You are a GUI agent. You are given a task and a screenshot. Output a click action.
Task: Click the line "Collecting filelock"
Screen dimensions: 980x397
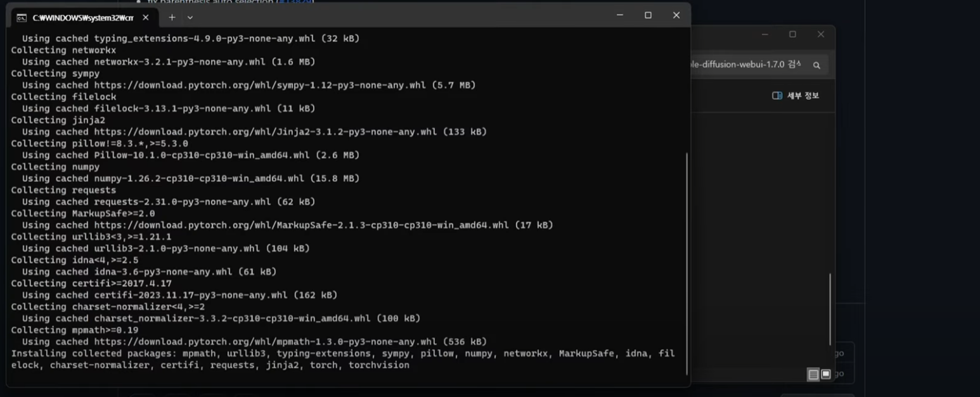pos(63,97)
